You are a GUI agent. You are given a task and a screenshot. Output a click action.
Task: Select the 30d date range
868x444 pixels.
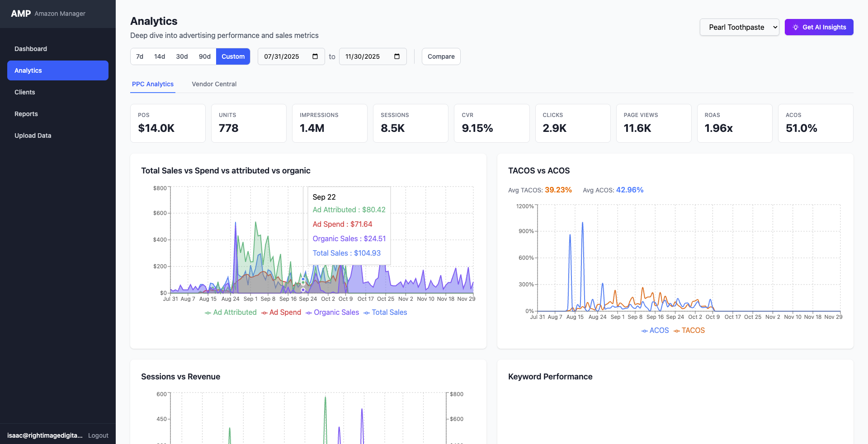(x=182, y=56)
